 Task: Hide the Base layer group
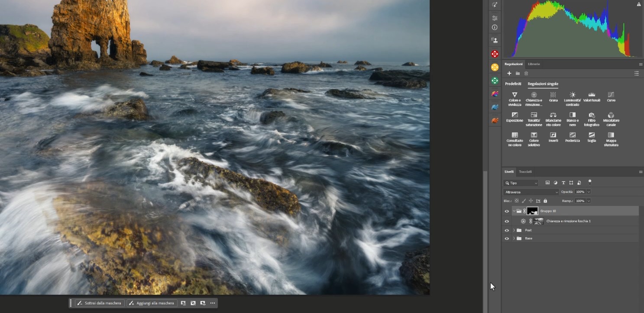coord(507,238)
